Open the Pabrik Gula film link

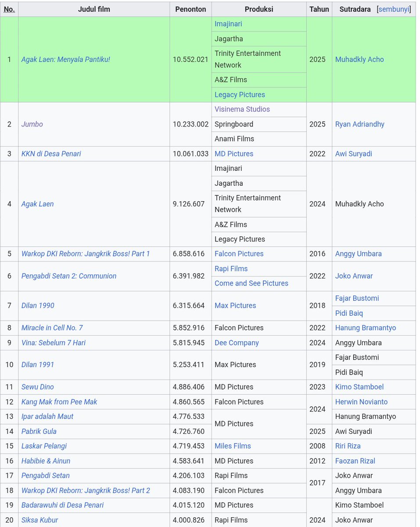click(39, 431)
